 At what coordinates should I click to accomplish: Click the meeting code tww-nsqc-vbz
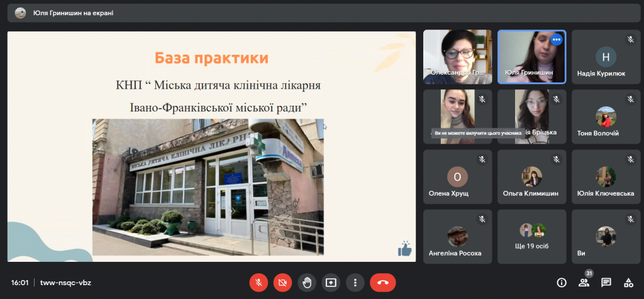[x=65, y=283]
